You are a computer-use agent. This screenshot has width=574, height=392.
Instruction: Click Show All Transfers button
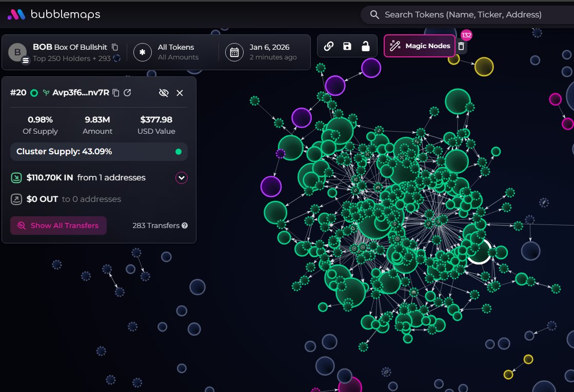click(58, 225)
